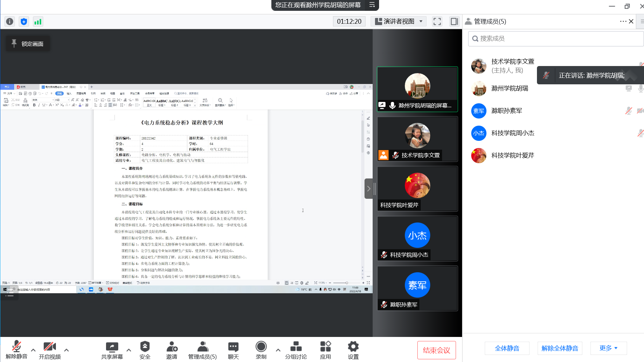Collapse the video thumbnail strip arrow
This screenshot has height=362, width=644.
(369, 189)
